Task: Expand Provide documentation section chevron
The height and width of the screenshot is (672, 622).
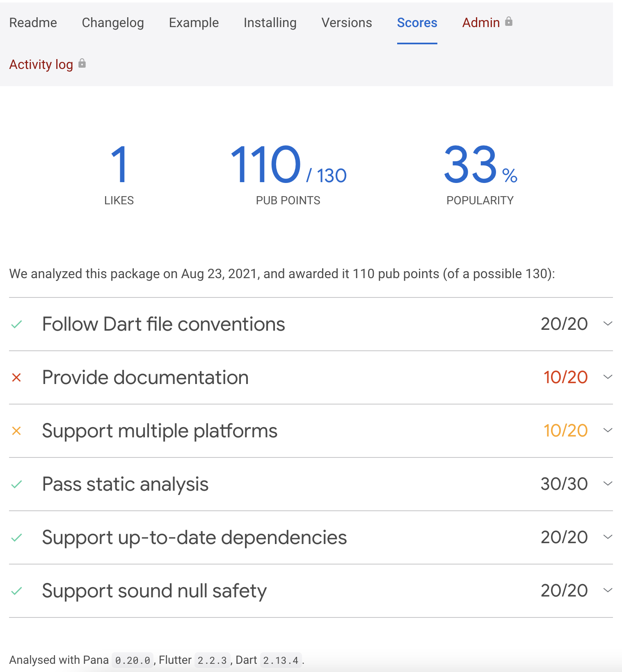Action: (608, 377)
